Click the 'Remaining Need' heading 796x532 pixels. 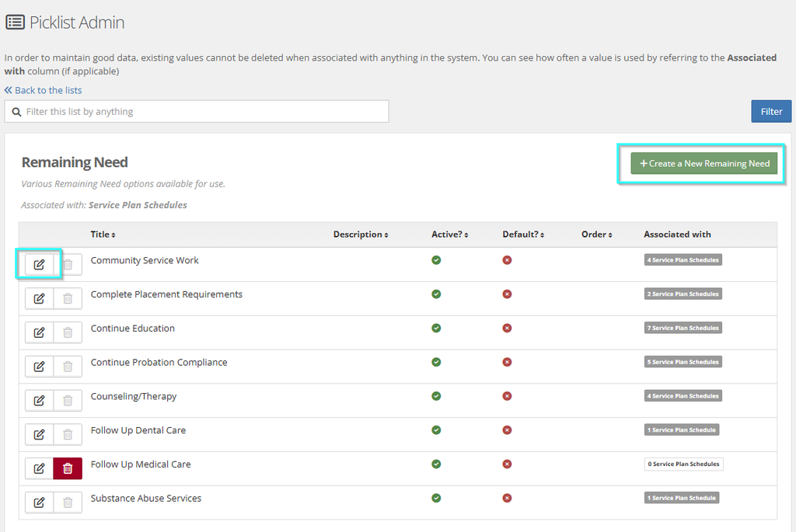tap(75, 162)
